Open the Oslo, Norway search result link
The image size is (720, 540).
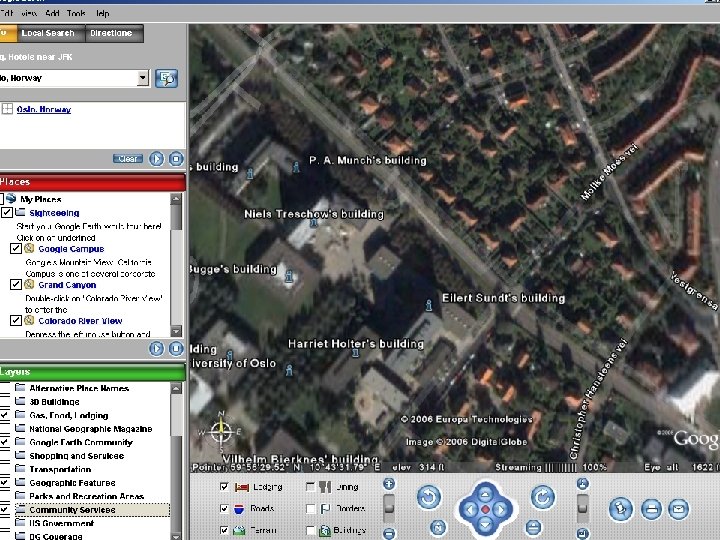[44, 109]
